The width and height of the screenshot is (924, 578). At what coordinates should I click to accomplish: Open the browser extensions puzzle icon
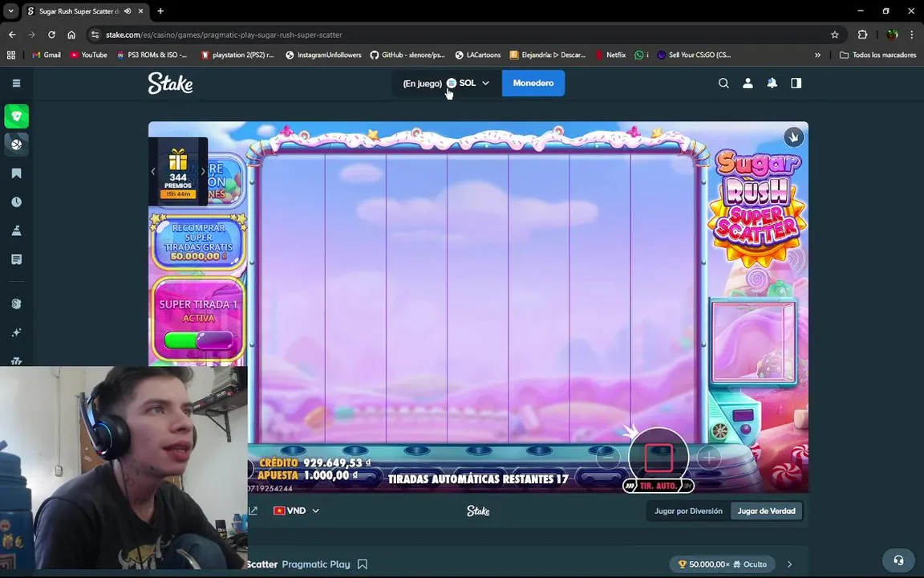pos(863,35)
